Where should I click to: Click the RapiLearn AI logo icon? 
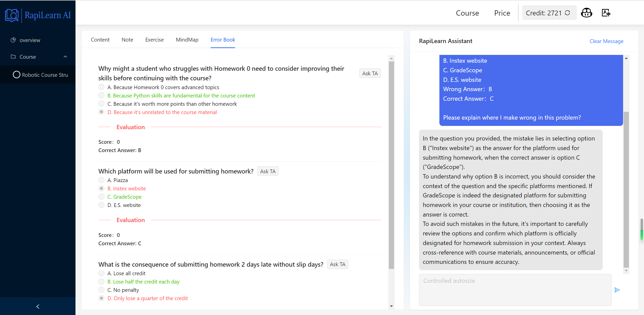(x=12, y=15)
